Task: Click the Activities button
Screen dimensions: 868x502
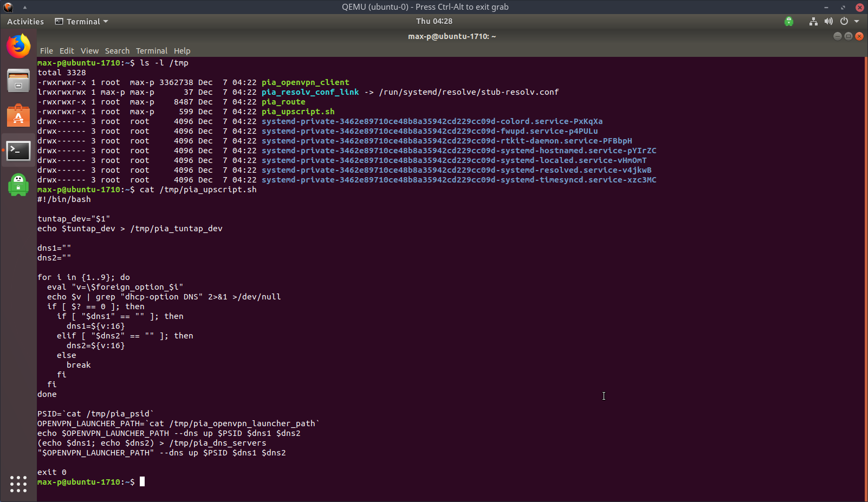Action: [25, 22]
